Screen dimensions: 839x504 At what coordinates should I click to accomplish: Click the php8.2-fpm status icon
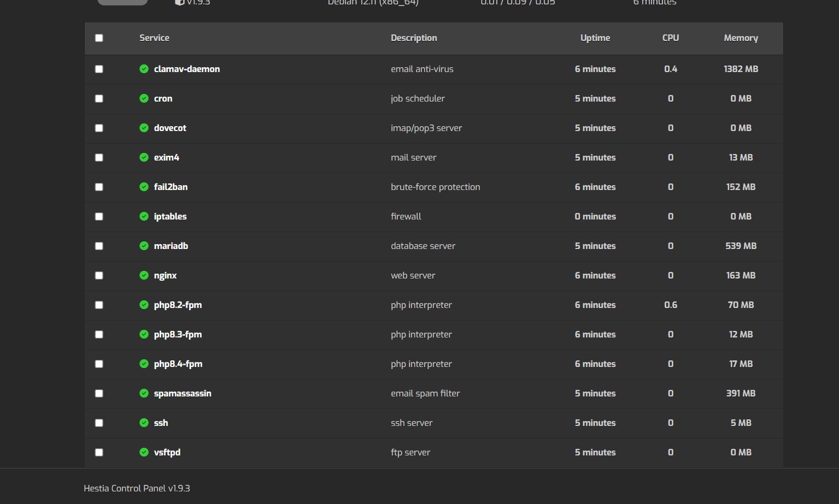(144, 305)
